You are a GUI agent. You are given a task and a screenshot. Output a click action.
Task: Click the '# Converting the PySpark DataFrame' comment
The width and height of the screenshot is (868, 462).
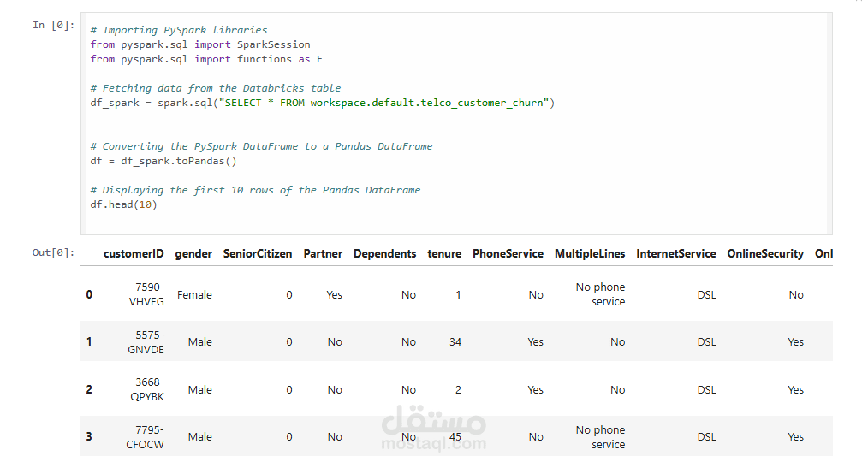[x=261, y=146]
